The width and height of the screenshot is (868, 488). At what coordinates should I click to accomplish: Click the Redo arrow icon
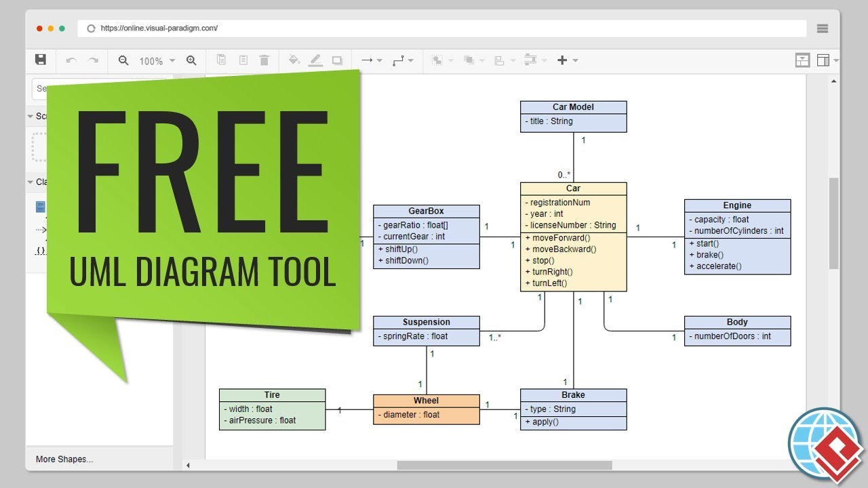point(93,60)
